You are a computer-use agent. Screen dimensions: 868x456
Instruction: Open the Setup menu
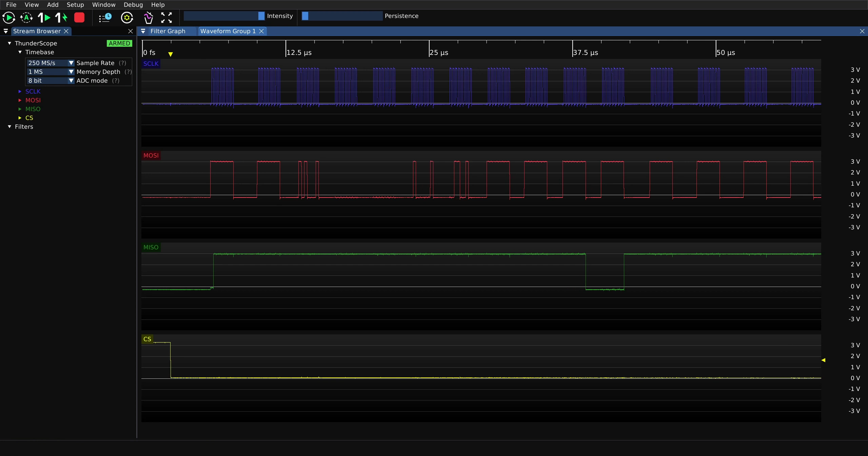(75, 5)
